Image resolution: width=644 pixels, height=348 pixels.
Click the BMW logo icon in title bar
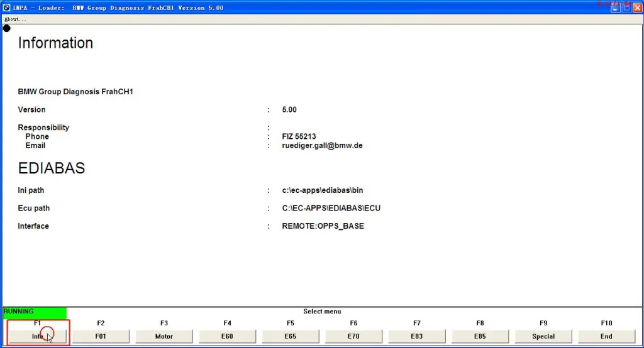6,8
